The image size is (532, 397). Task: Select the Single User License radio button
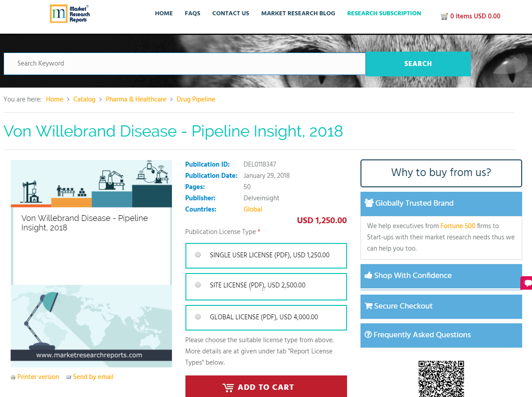(198, 254)
